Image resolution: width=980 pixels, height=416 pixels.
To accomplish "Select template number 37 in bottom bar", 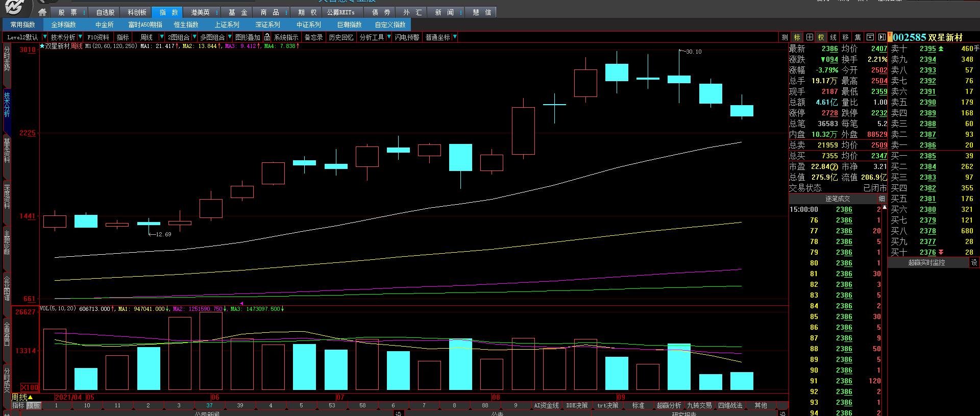I will coord(209,405).
